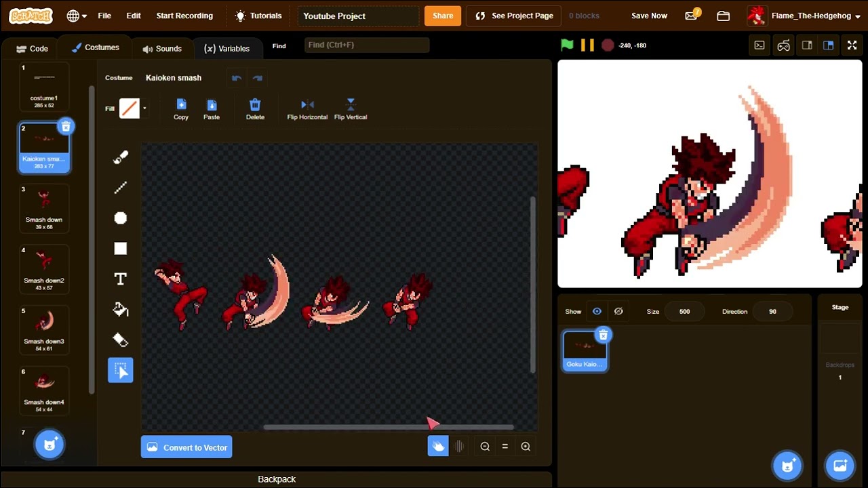Delete the Kaioken smash costume

(x=66, y=127)
